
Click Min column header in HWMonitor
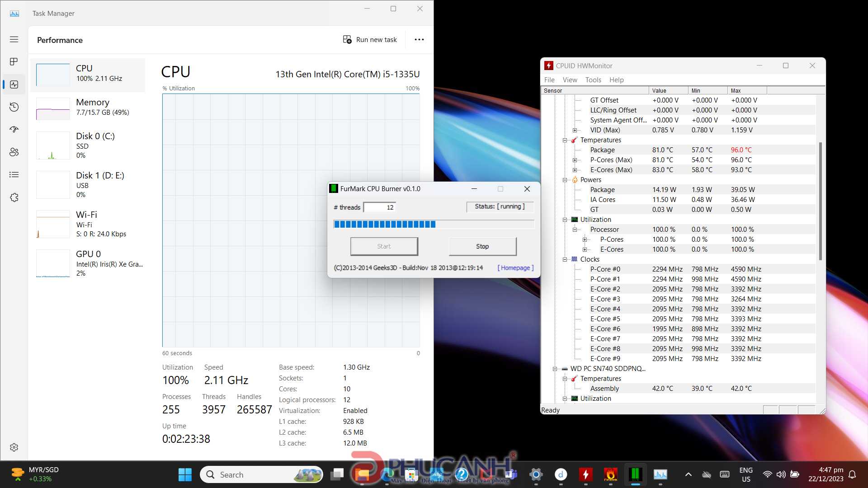(708, 91)
